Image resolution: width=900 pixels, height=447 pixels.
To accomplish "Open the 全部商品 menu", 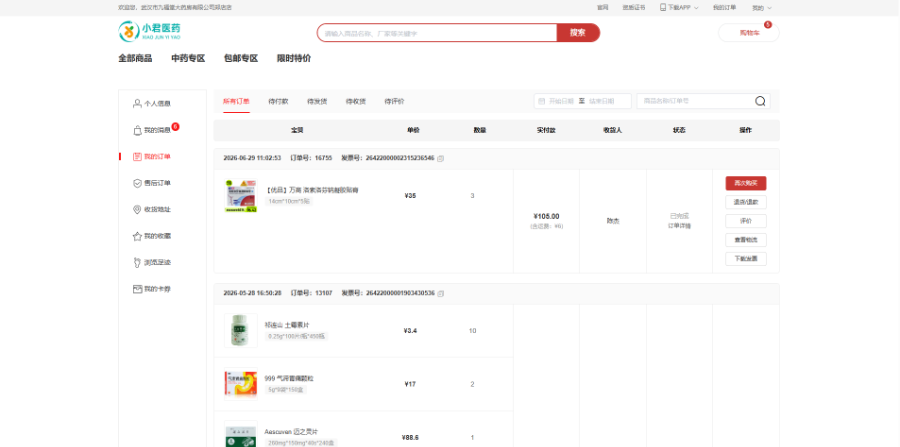I will 135,59.
